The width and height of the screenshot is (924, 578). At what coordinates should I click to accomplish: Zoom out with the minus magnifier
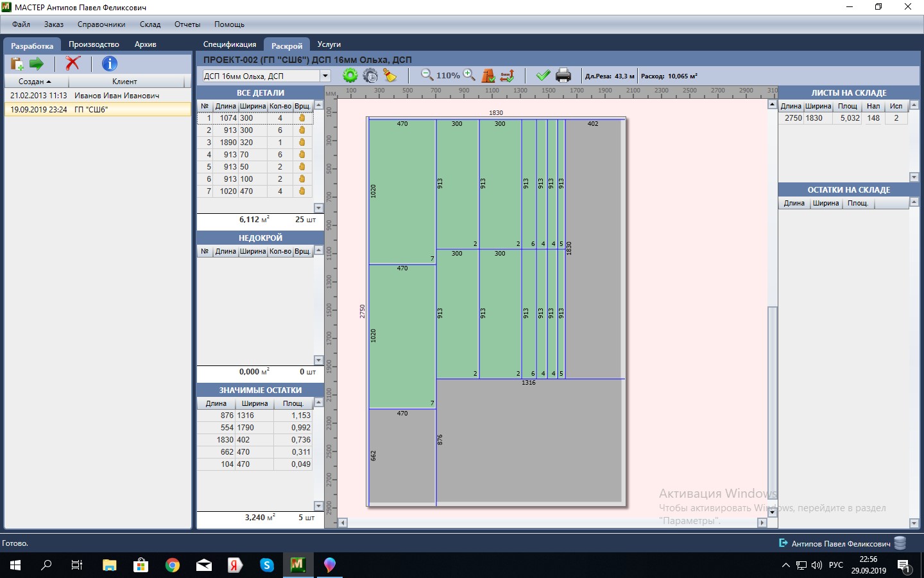[x=427, y=75]
